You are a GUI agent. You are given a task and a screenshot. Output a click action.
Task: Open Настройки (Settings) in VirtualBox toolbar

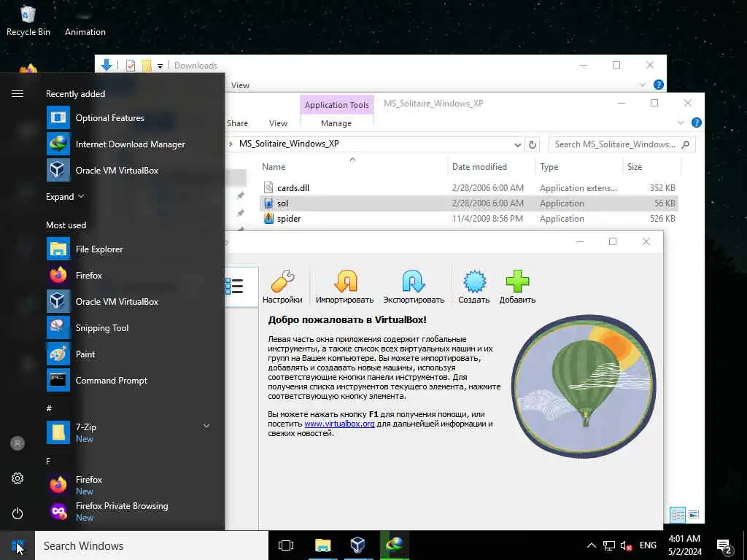[282, 287]
